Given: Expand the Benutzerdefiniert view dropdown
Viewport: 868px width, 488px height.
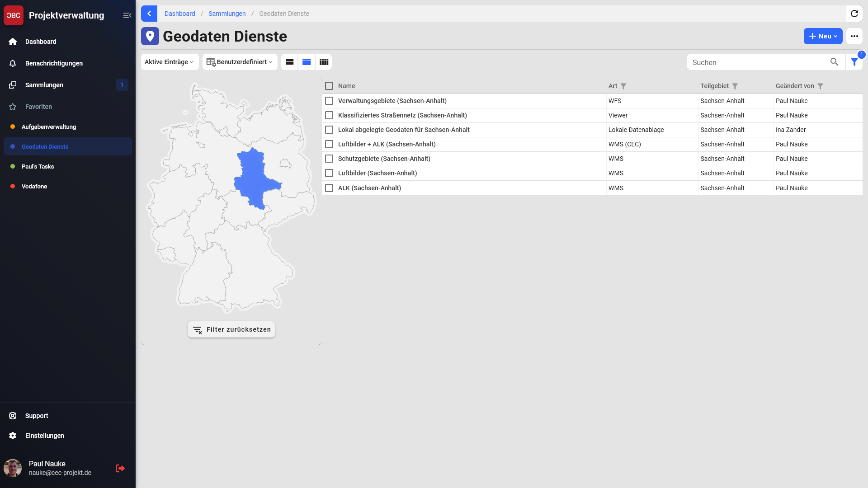Looking at the screenshot, I should pyautogui.click(x=240, y=62).
